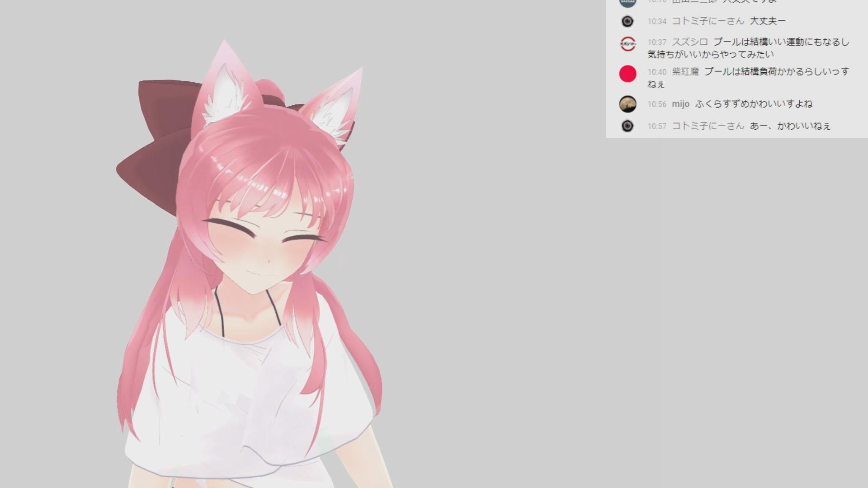Click the avatar beside the 10:57 comment
This screenshot has width=868, height=488.
coord(627,126)
